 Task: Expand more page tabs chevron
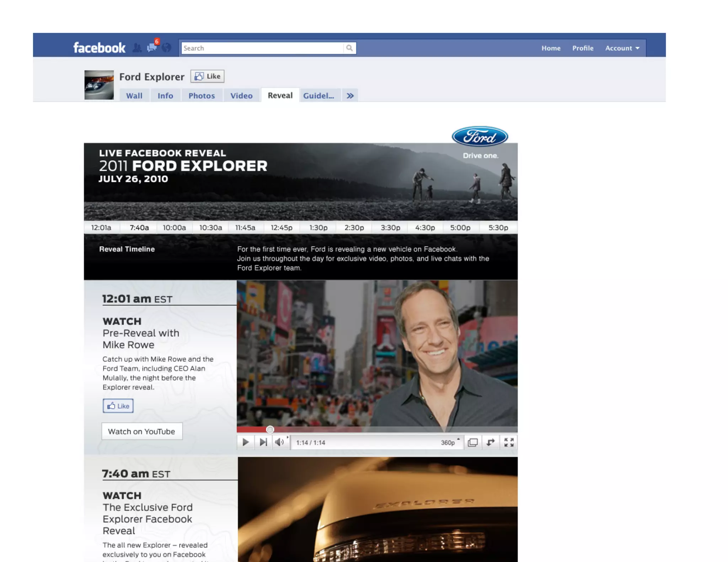350,96
